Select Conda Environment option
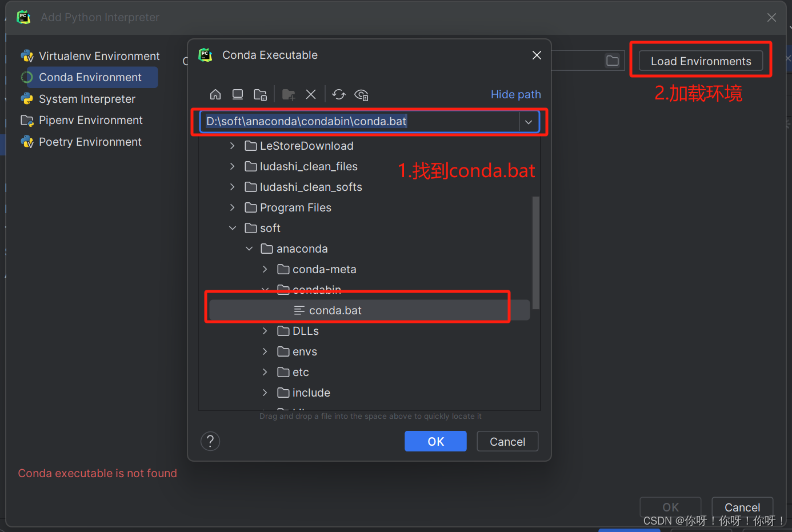Screen dimensions: 792x532 coord(89,77)
